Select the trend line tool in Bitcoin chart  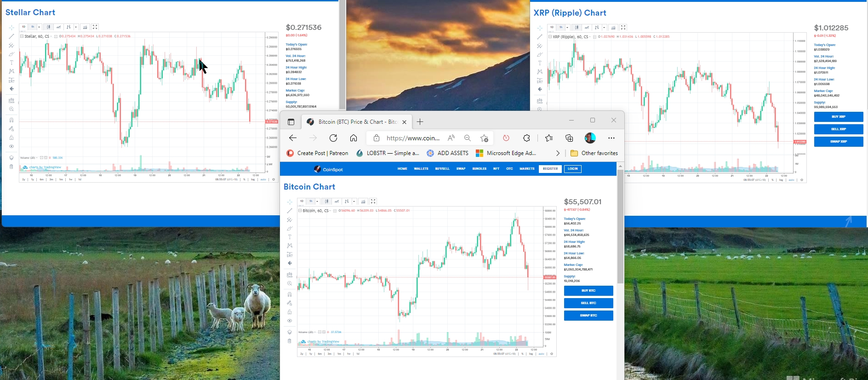[x=290, y=211]
